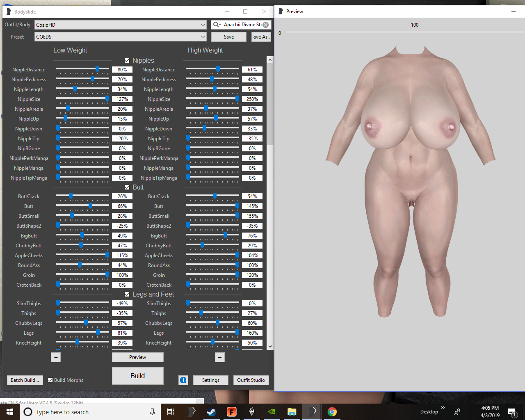The height and width of the screenshot is (420, 525).
Task: Click the first BodySlide icon in taskbar
Action: tap(192, 412)
